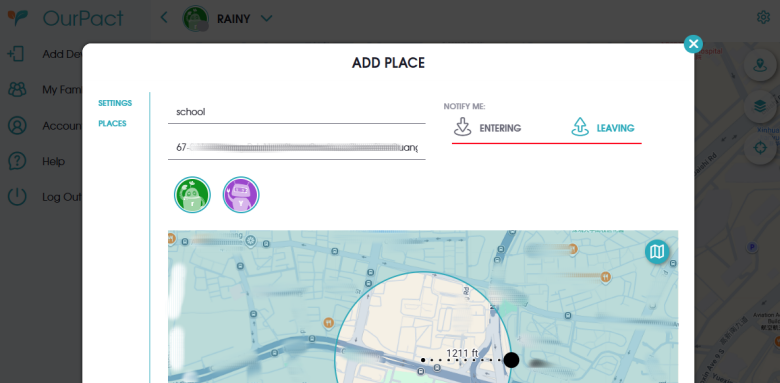Click the Entering down-arrow icon

pos(463,127)
